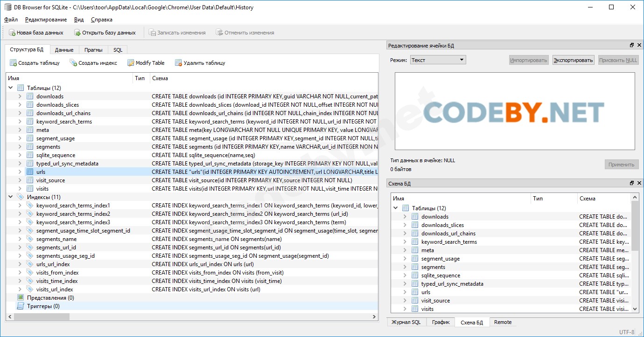
Task: Click the Modify Table icon
Action: click(x=131, y=63)
